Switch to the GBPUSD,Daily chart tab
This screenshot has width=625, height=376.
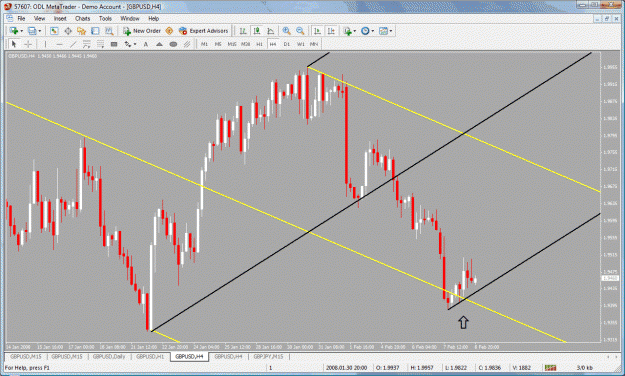point(109,356)
